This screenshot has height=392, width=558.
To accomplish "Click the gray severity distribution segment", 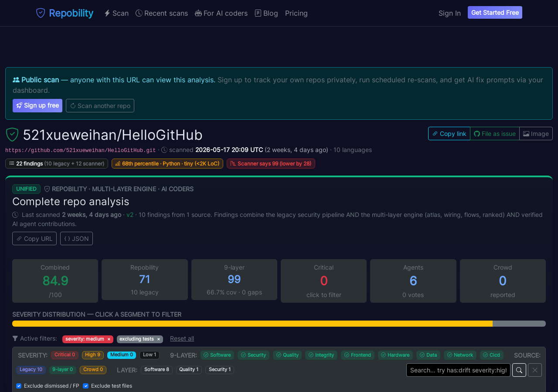I will click(519, 324).
